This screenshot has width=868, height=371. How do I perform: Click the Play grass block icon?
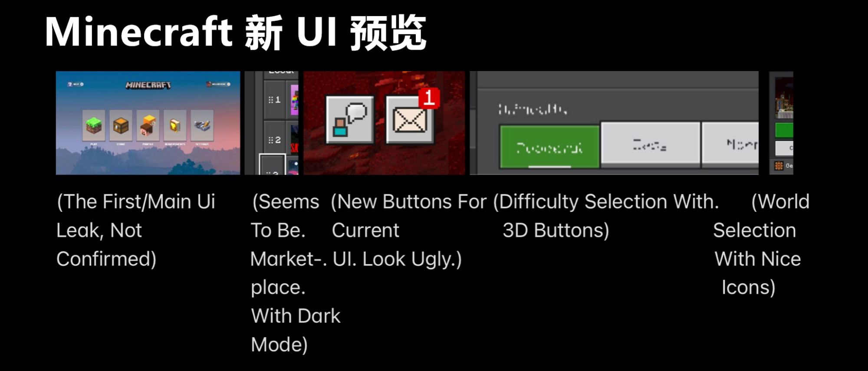tap(94, 125)
